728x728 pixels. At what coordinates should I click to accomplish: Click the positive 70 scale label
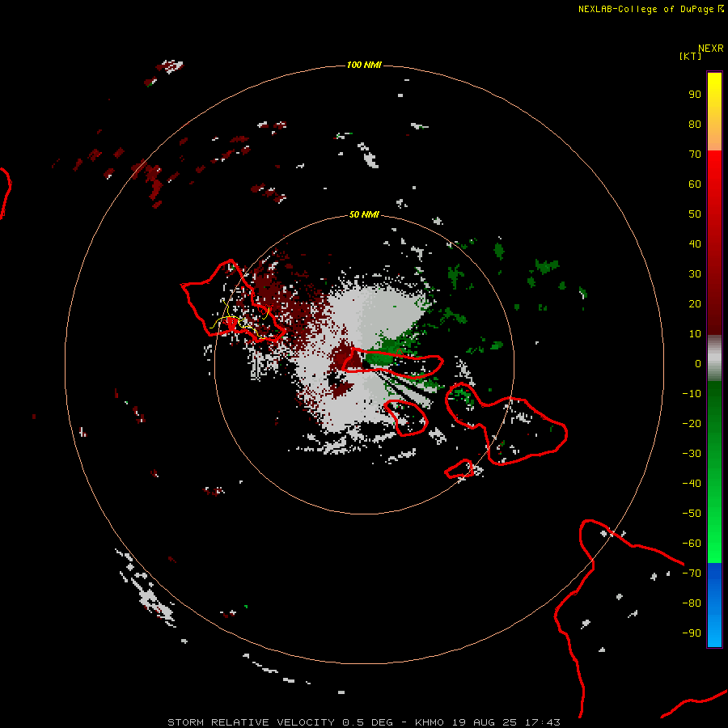point(695,154)
